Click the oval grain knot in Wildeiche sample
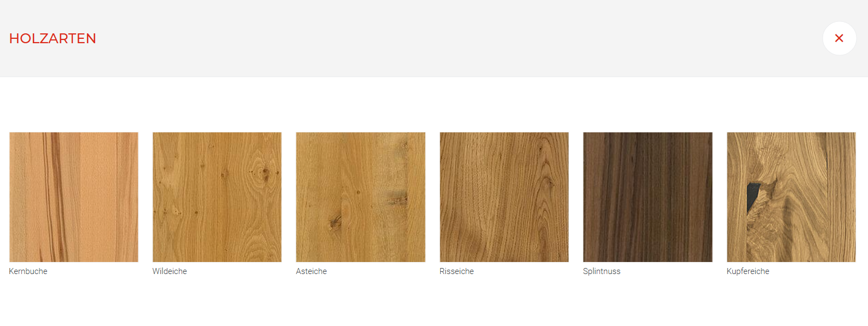868x326 pixels. coord(264,174)
